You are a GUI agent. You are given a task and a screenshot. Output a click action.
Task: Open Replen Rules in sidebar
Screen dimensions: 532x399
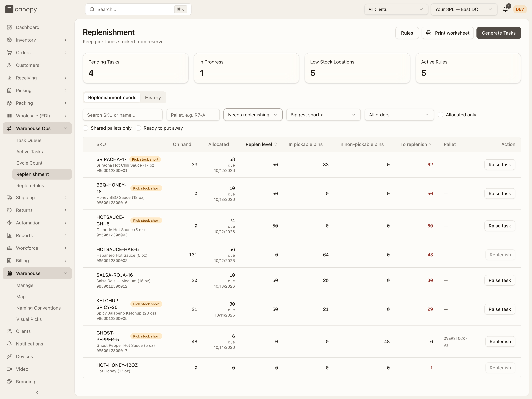pos(30,185)
